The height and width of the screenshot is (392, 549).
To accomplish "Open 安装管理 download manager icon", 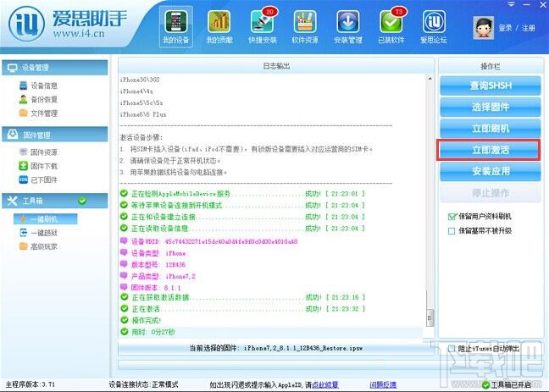I will pos(348,27).
